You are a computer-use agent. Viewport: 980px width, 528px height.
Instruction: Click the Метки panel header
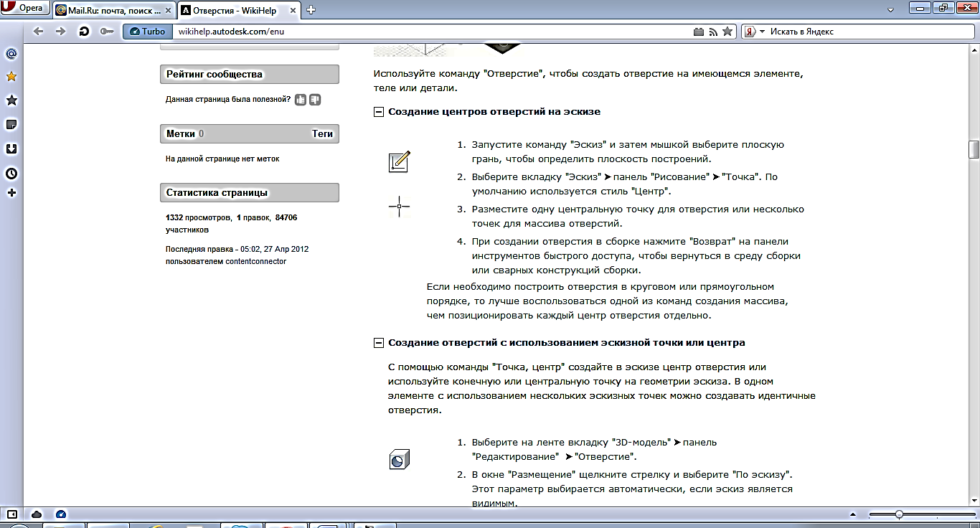pos(250,133)
